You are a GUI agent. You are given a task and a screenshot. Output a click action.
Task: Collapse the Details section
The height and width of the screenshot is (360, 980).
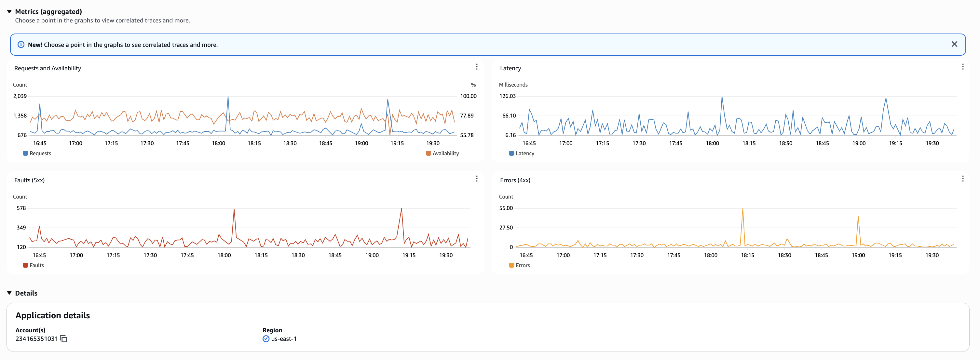pyautogui.click(x=9, y=293)
